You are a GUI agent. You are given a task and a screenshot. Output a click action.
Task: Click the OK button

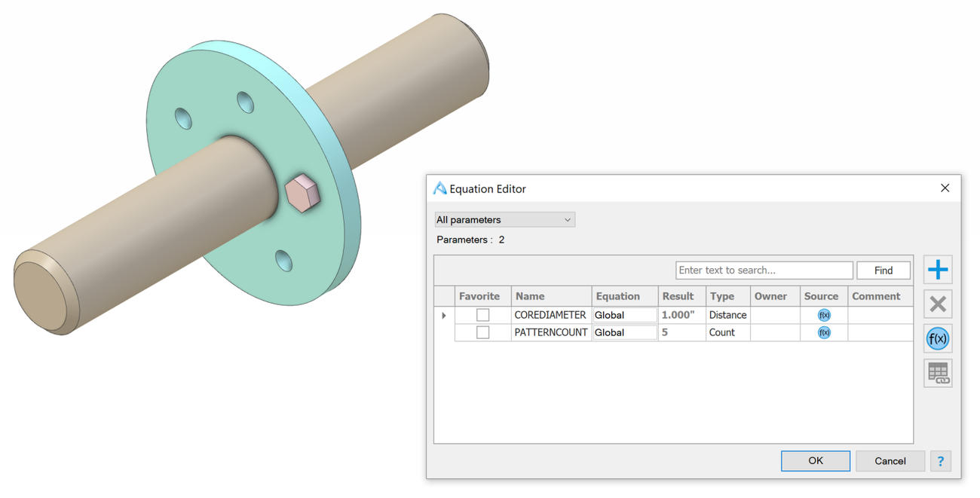(x=816, y=461)
